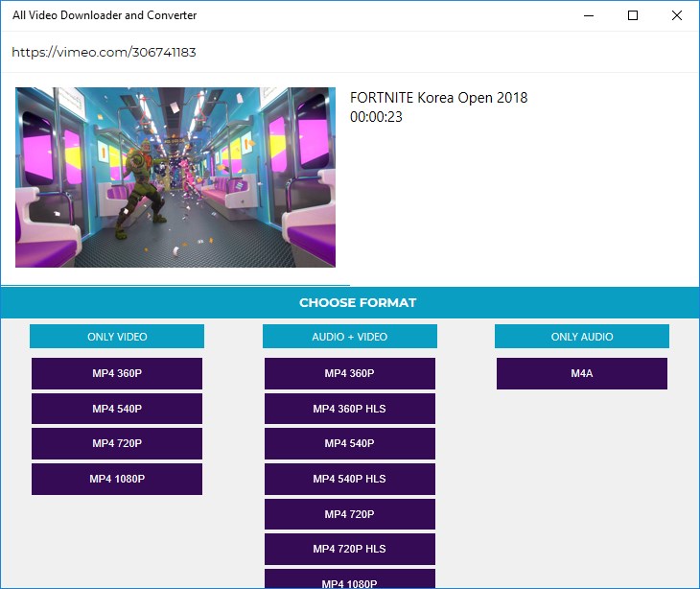Pick MP4 540P in Audio + Video

click(x=350, y=443)
